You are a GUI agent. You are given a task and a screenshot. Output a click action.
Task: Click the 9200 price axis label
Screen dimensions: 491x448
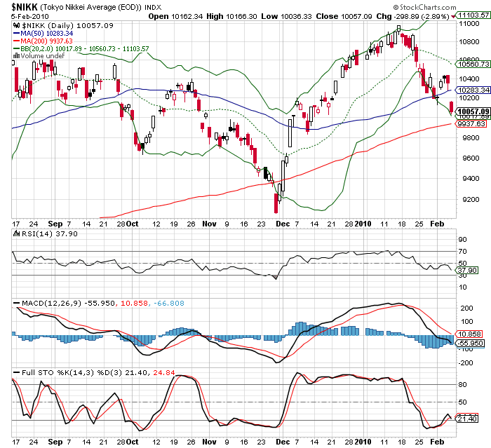pos(471,199)
